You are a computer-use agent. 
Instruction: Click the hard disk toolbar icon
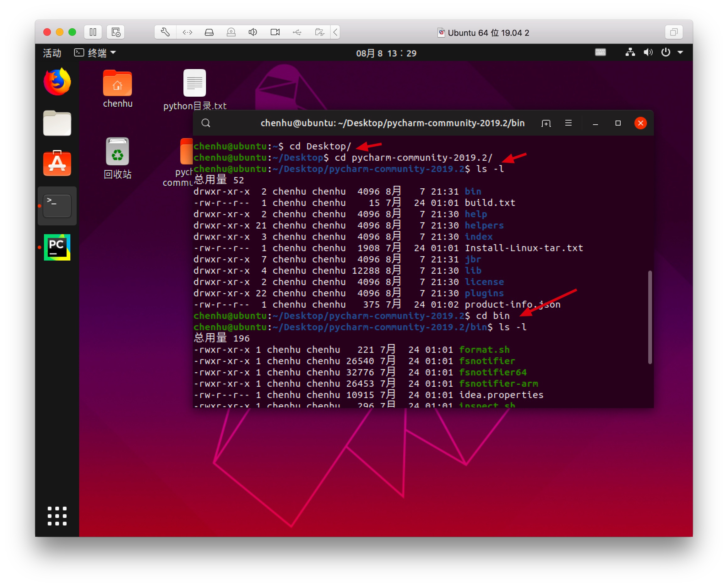209,32
